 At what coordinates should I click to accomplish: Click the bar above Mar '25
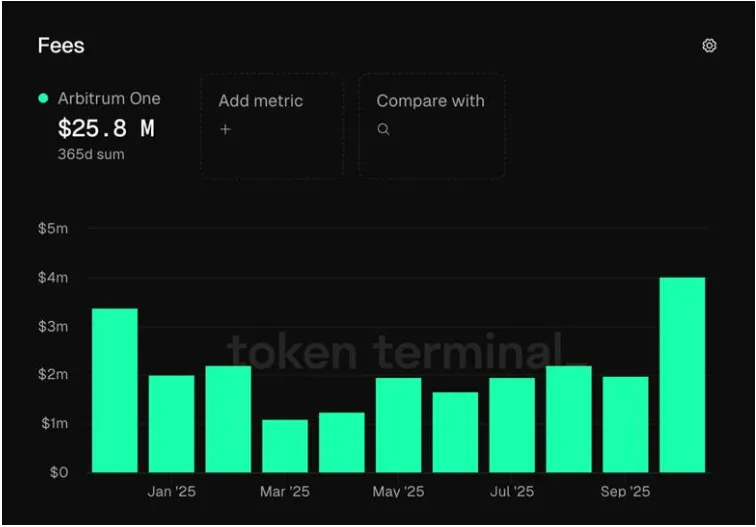[x=285, y=445]
